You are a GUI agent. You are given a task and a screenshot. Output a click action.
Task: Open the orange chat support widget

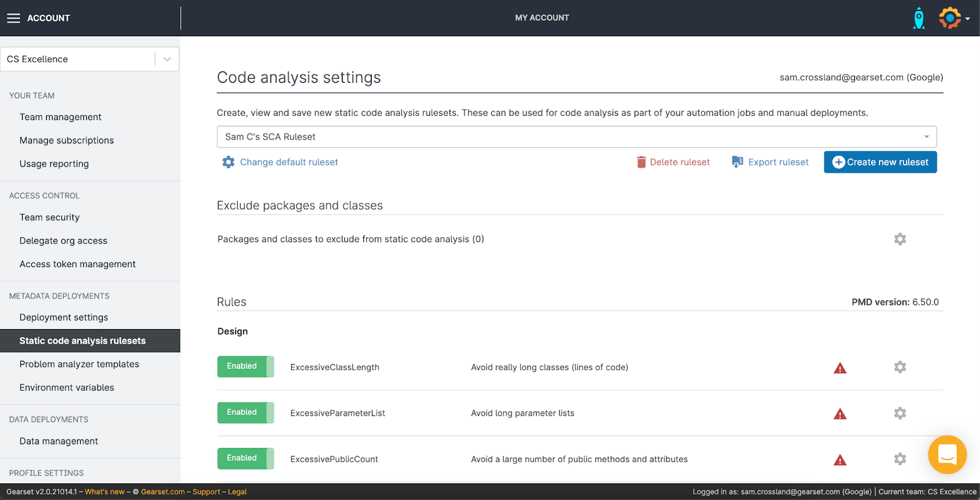click(x=947, y=455)
